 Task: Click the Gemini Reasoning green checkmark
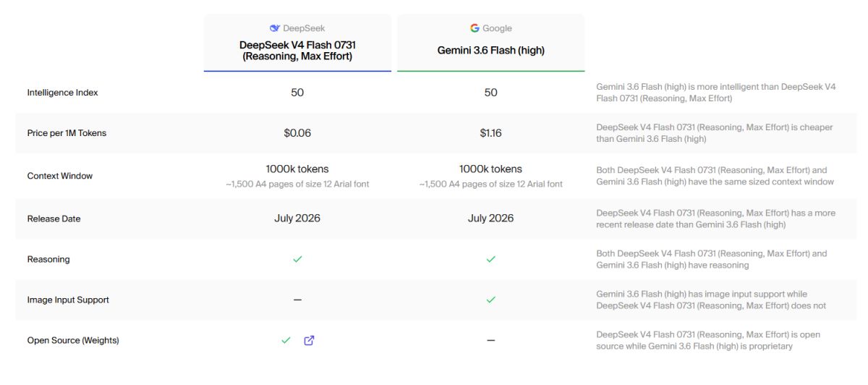(491, 259)
